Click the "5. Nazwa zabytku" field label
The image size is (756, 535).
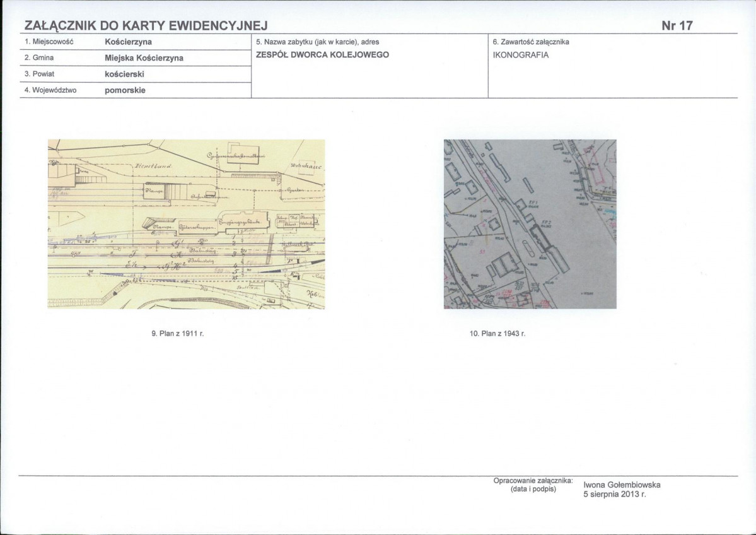317,42
